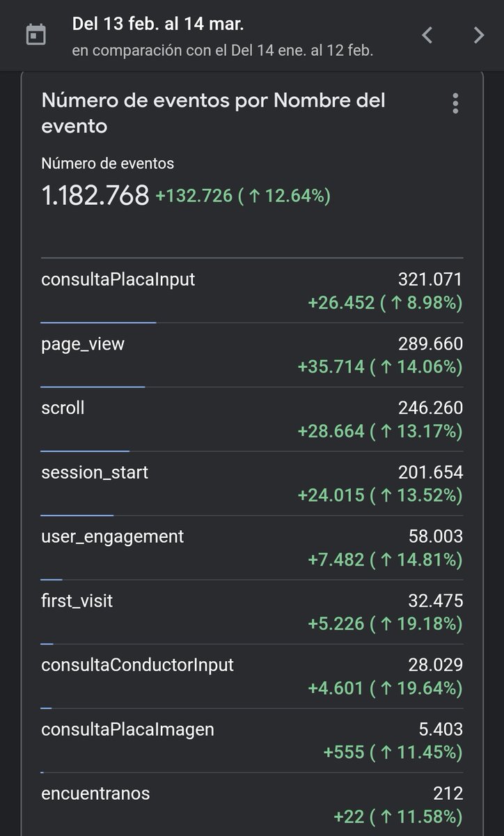Viewport: 504px width, 836px height.
Task: Tap the change +4.601 (19.64%)
Action: (x=385, y=688)
